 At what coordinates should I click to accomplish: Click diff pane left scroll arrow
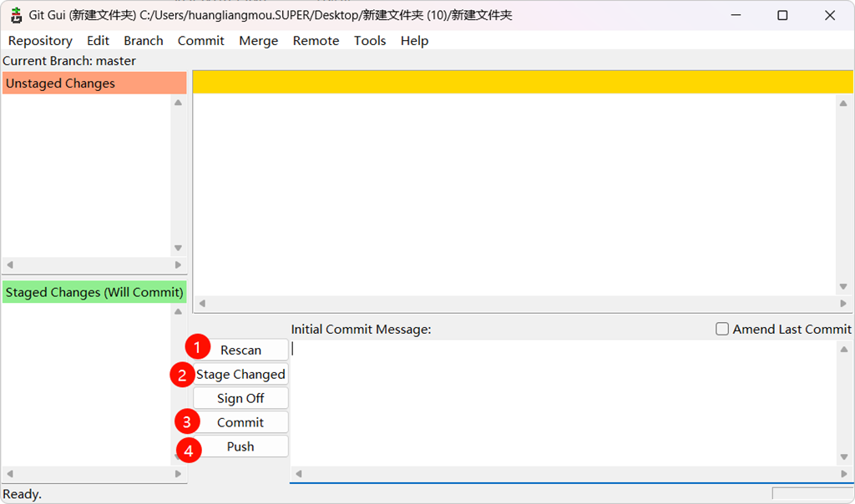point(202,304)
